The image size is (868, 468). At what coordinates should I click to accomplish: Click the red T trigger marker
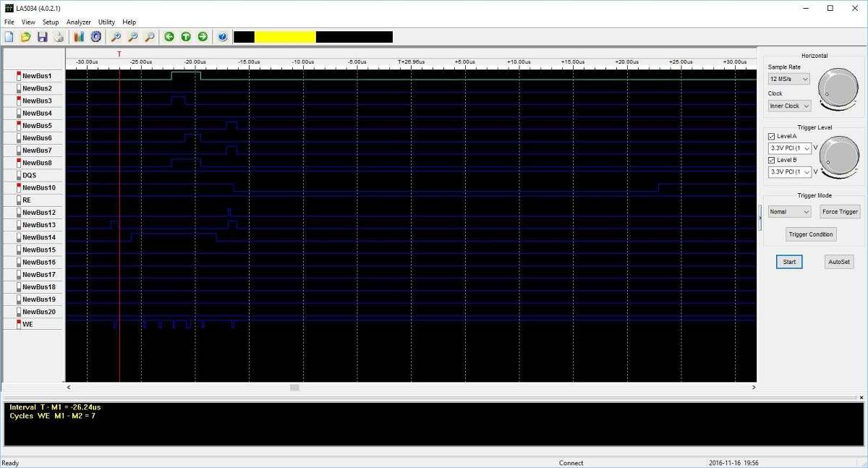coord(119,54)
